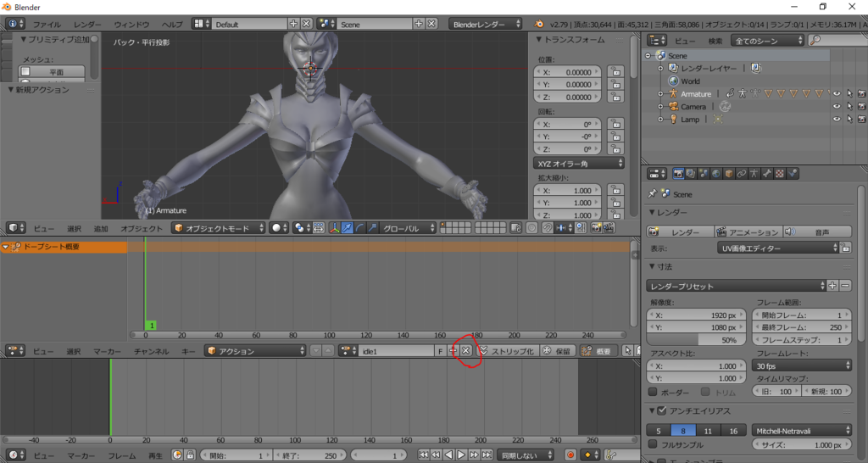
Task: Open the Scene properties tab icon
Action: (x=704, y=174)
